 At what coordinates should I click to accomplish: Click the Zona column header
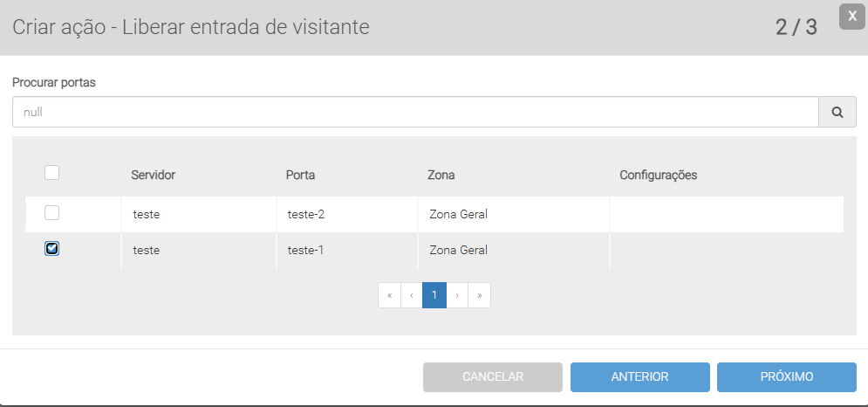pos(441,175)
